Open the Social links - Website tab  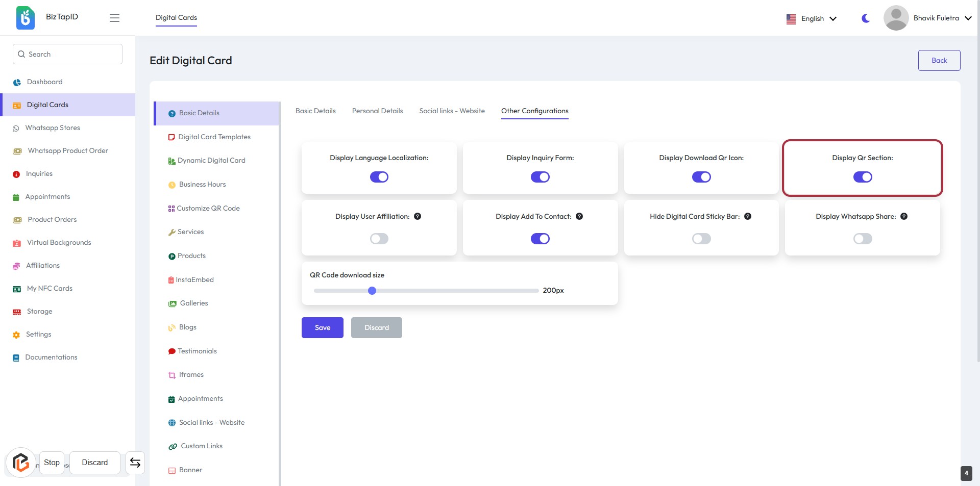pos(452,111)
